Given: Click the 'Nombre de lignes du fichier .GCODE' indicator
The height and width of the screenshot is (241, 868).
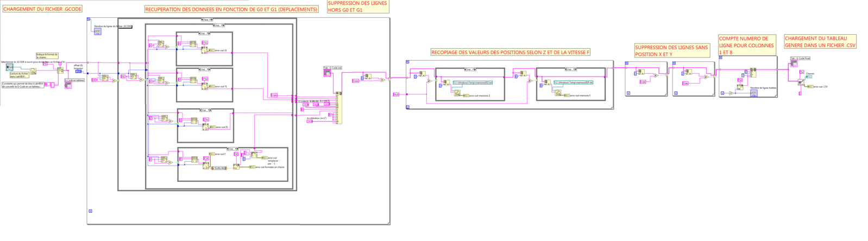Looking at the screenshot, I should (x=98, y=31).
